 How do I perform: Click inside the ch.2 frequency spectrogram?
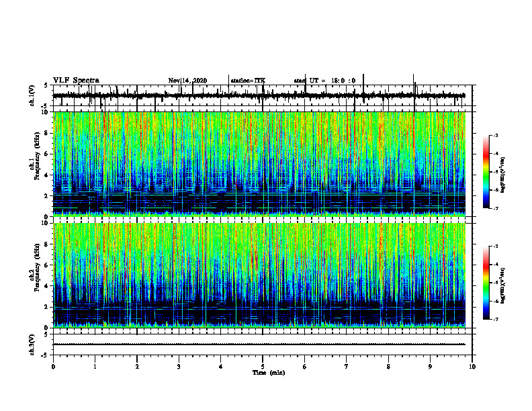point(259,275)
